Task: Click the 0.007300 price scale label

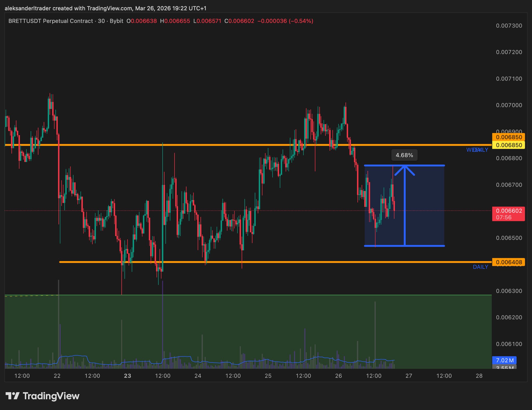Action: [509, 26]
